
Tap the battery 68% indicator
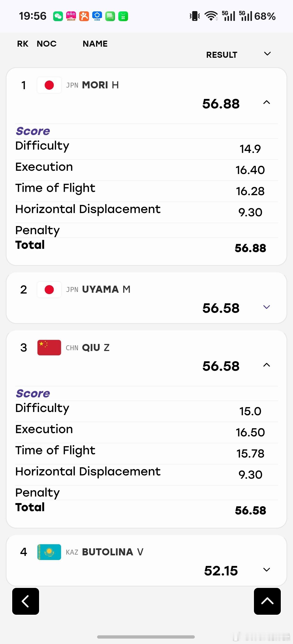(265, 16)
